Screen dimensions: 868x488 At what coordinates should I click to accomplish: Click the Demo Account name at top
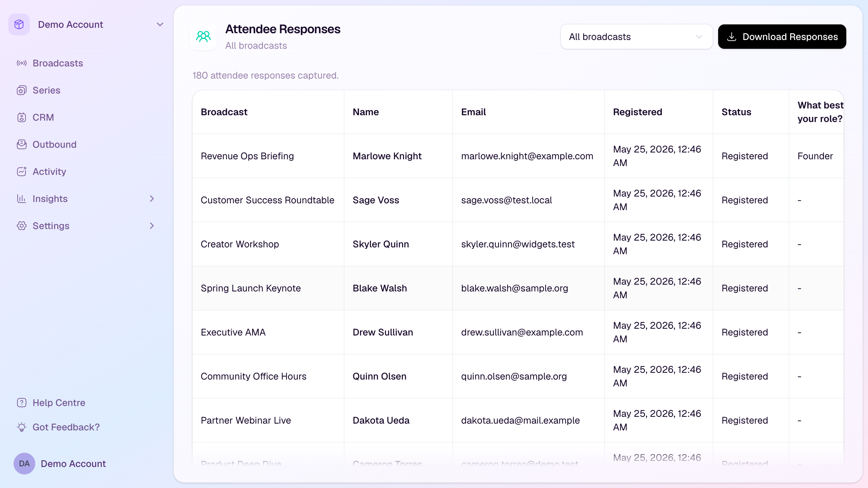tap(71, 24)
